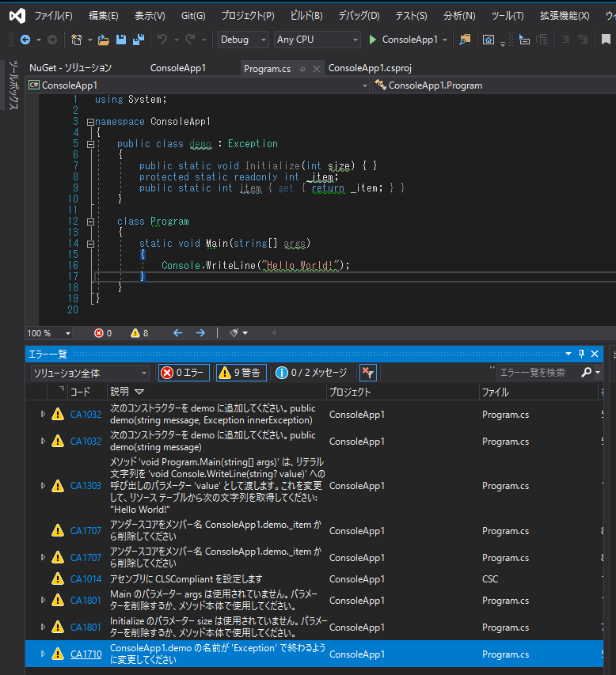Click the previous issue arrow below editor
The width and height of the screenshot is (616, 675).
[177, 333]
